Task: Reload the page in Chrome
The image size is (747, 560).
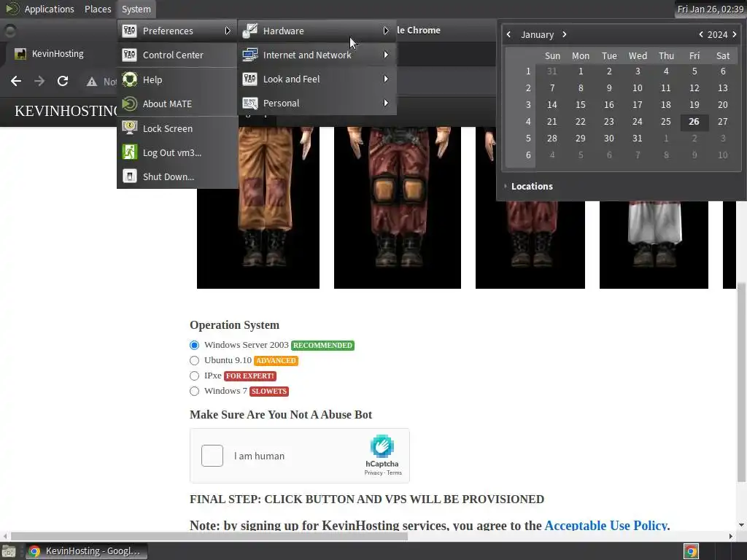Action: (x=63, y=82)
